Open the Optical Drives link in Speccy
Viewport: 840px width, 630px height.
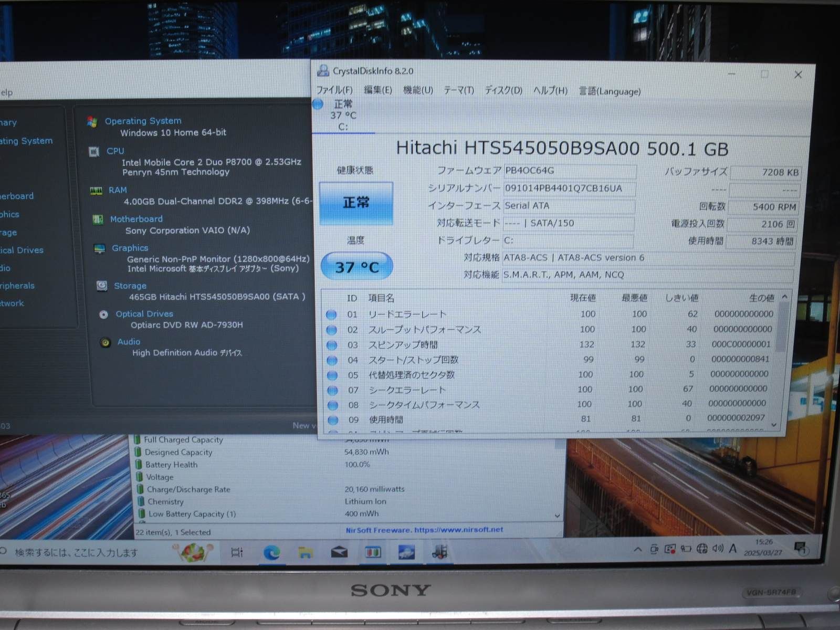pos(144,314)
